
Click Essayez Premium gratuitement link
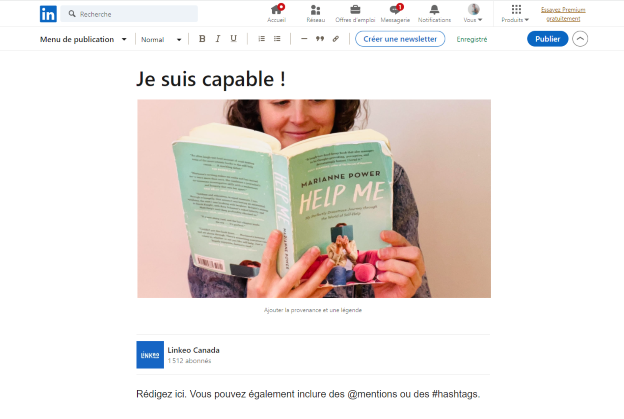coord(563,14)
